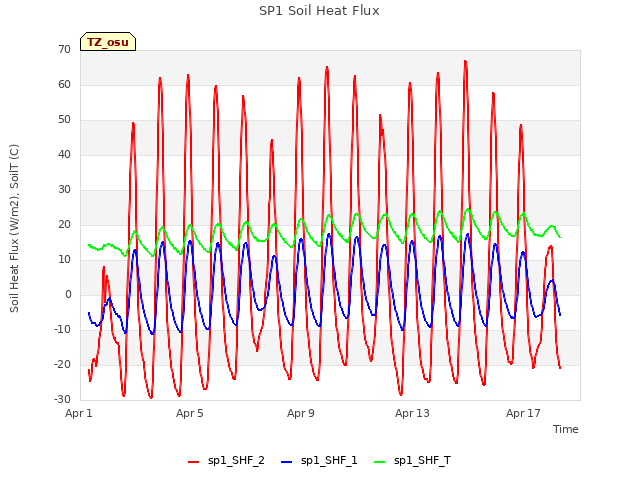
Task: Click the green sp1_SHF_T legend swatch
Action: tap(380, 462)
